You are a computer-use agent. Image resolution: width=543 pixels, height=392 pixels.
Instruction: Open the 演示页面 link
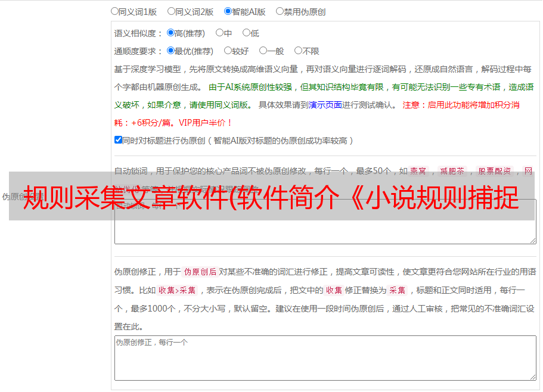325,105
